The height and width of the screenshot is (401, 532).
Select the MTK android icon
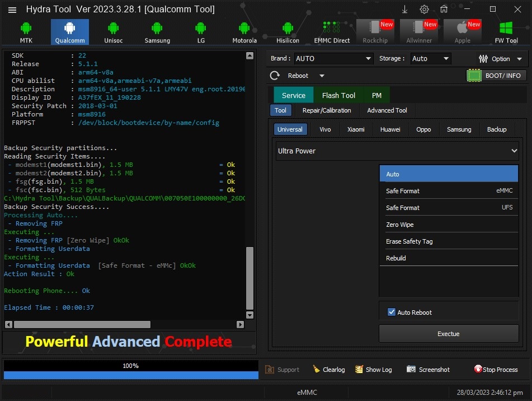click(x=26, y=28)
